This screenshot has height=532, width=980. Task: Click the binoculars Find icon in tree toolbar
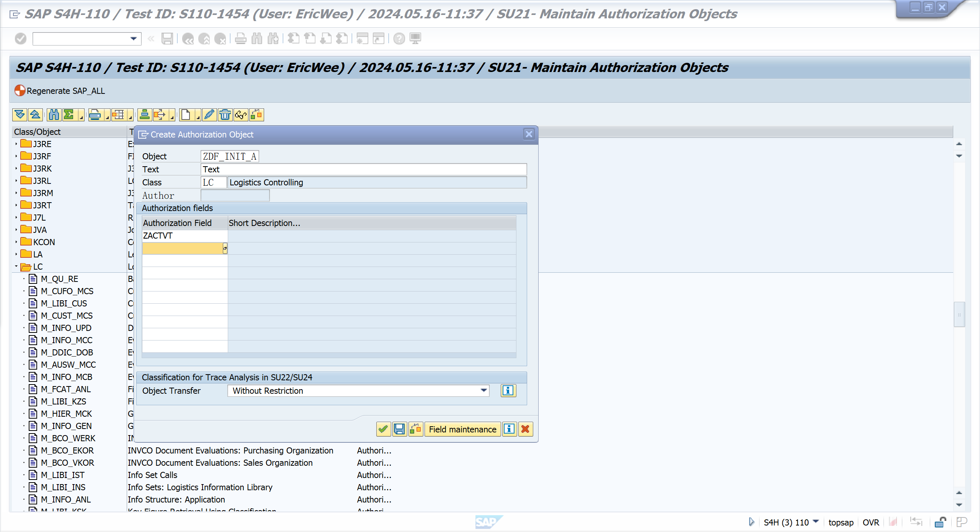[54, 115]
